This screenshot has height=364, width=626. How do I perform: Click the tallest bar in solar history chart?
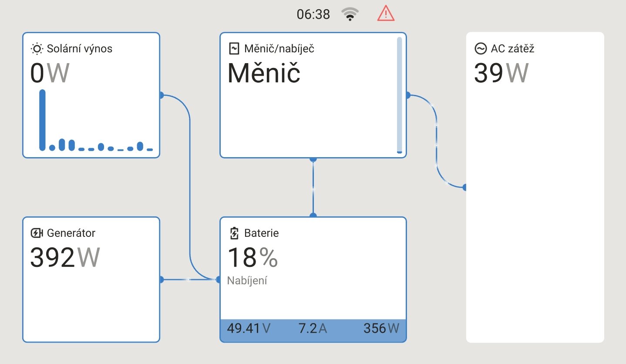pos(42,120)
